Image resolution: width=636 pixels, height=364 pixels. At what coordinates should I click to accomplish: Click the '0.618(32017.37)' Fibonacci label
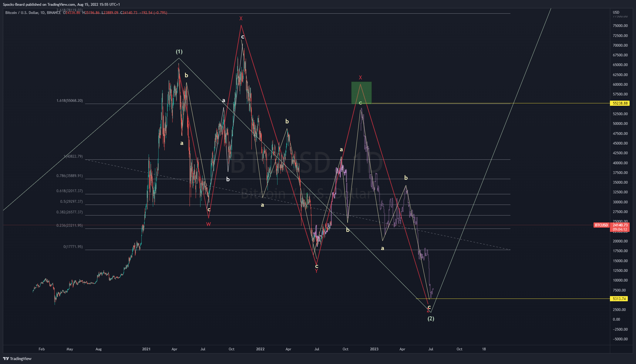[x=69, y=191]
